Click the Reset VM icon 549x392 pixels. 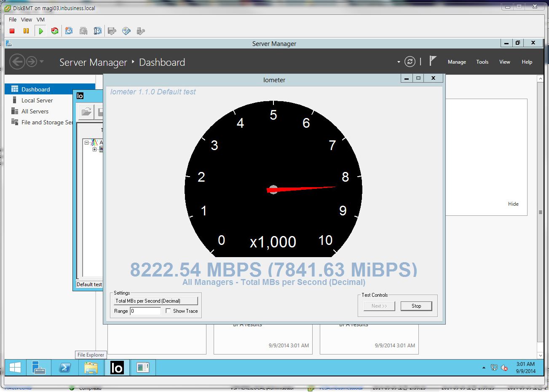[55, 31]
